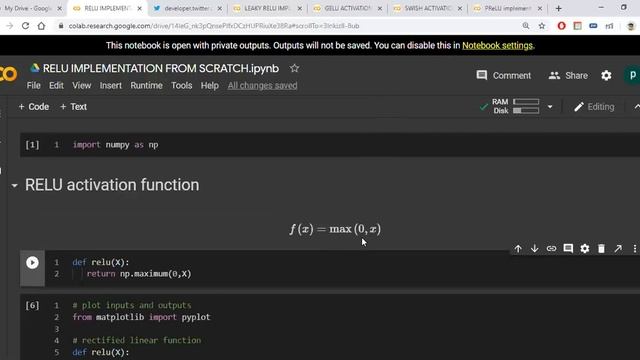Screen dimensions: 640x360
Task: Go to browser home page
Action: point(41,26)
